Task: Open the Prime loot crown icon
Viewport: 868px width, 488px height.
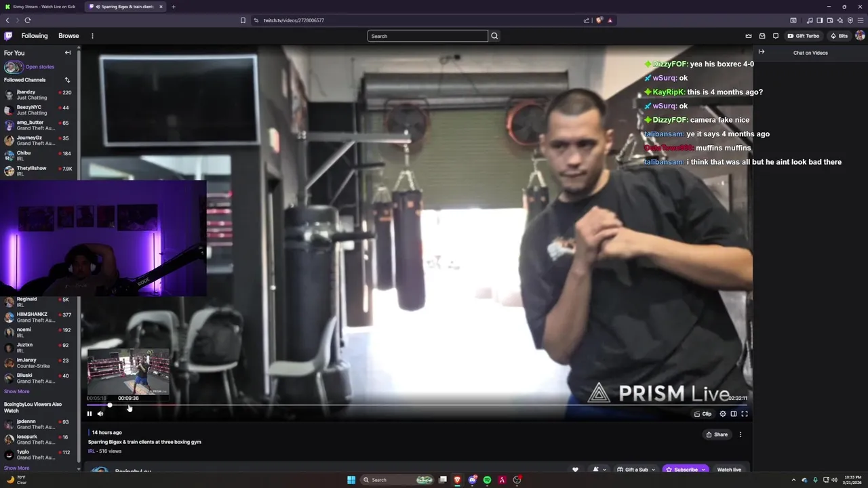Action: click(x=749, y=36)
